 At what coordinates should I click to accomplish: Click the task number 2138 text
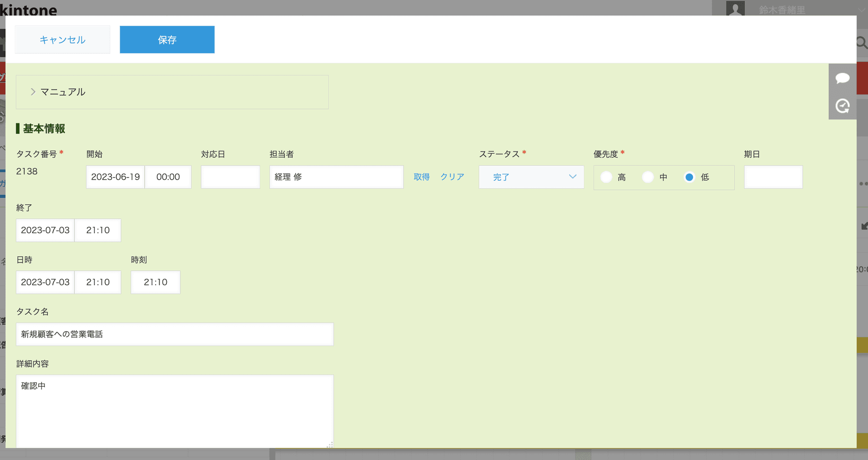click(x=27, y=171)
